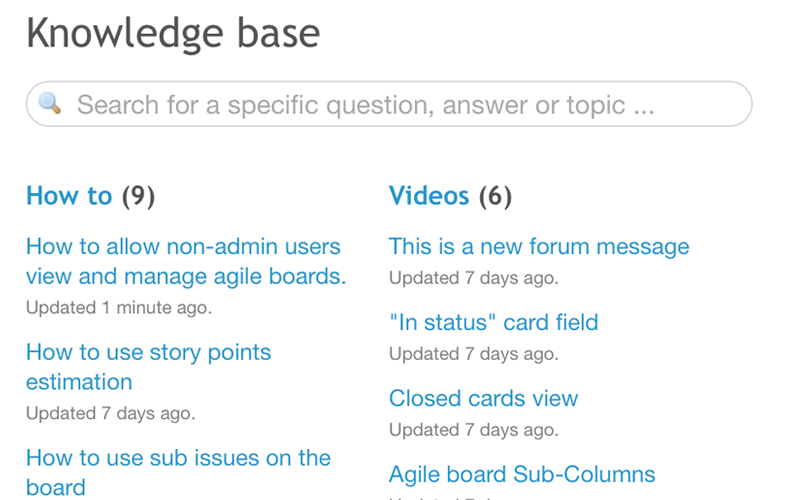Open the "How to" category heading

[69, 196]
